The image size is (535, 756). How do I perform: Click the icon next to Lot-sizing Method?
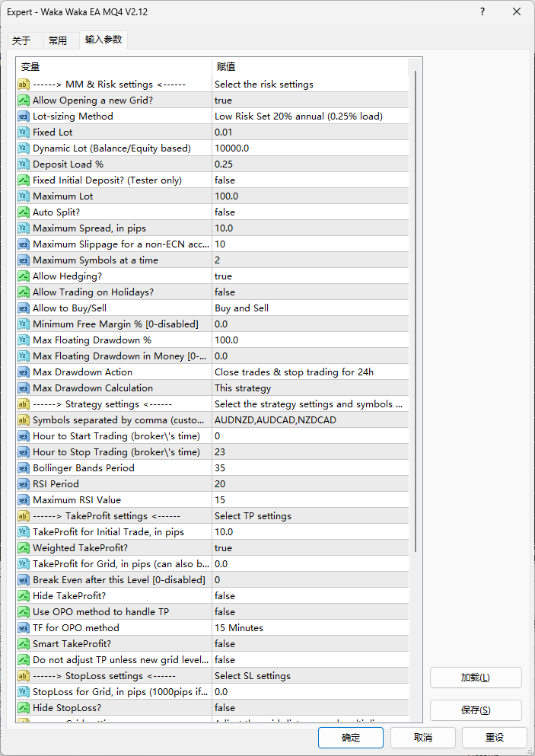24,116
